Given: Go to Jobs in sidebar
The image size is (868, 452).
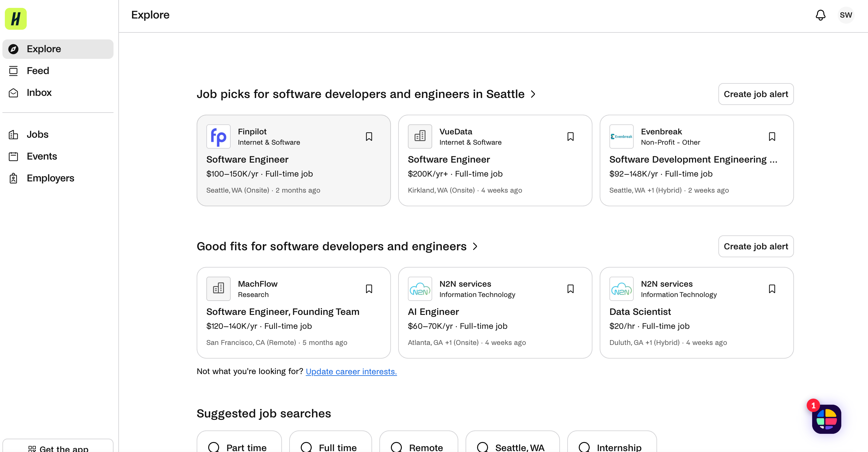Looking at the screenshot, I should click(37, 134).
